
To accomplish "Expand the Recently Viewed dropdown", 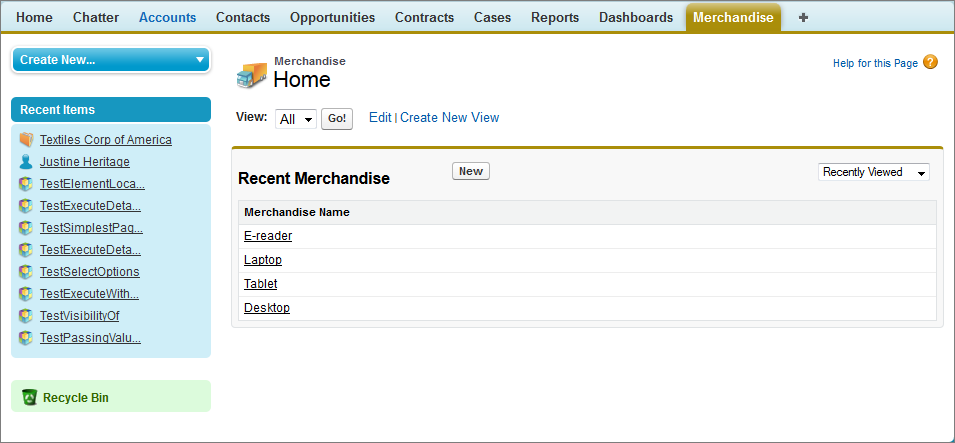I will pos(873,172).
